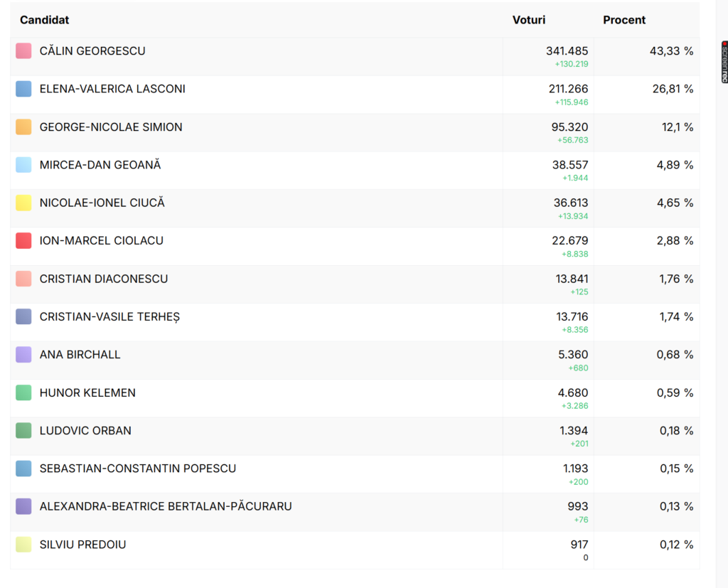Image resolution: width=728 pixels, height=588 pixels.
Task: Click the name CRISTIAN DIACONESCU
Action: [x=104, y=279]
